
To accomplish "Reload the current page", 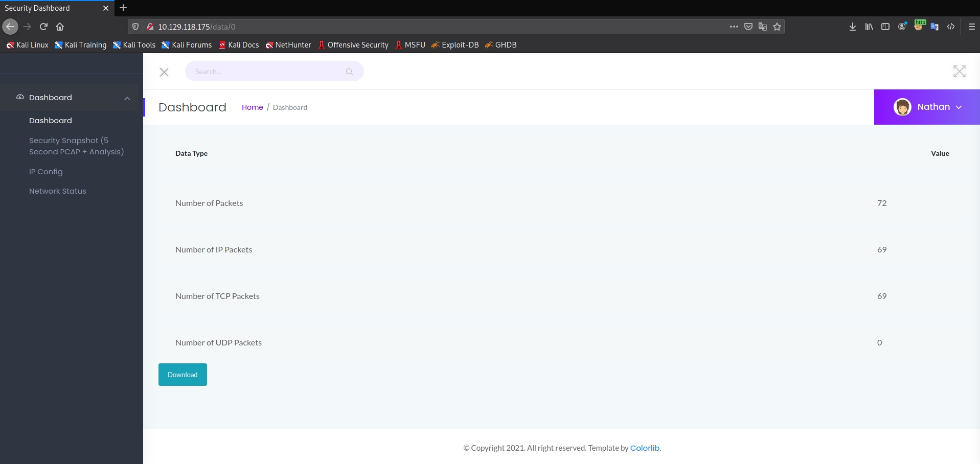I will tap(44, 27).
